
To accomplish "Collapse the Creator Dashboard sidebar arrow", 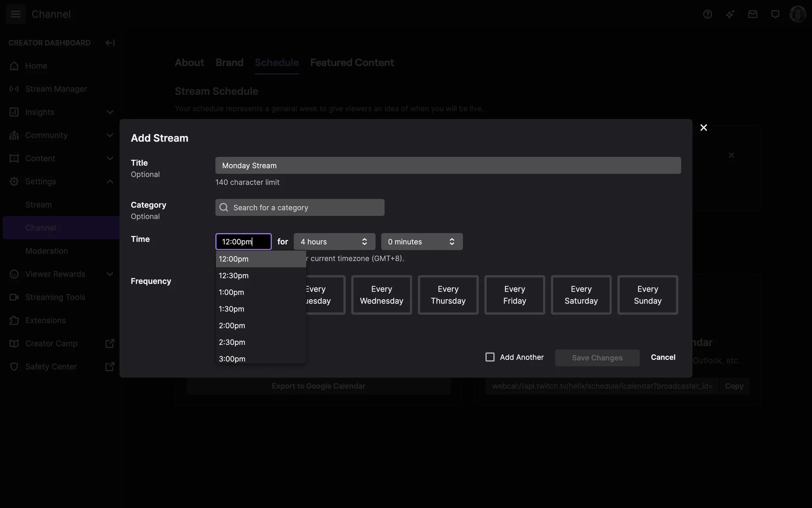I will pyautogui.click(x=110, y=43).
